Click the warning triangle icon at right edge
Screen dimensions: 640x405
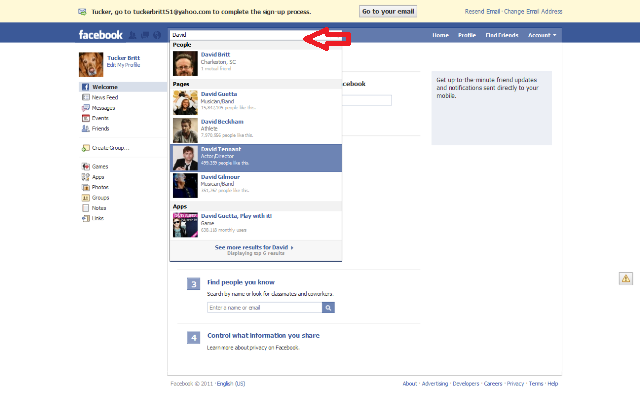click(626, 278)
